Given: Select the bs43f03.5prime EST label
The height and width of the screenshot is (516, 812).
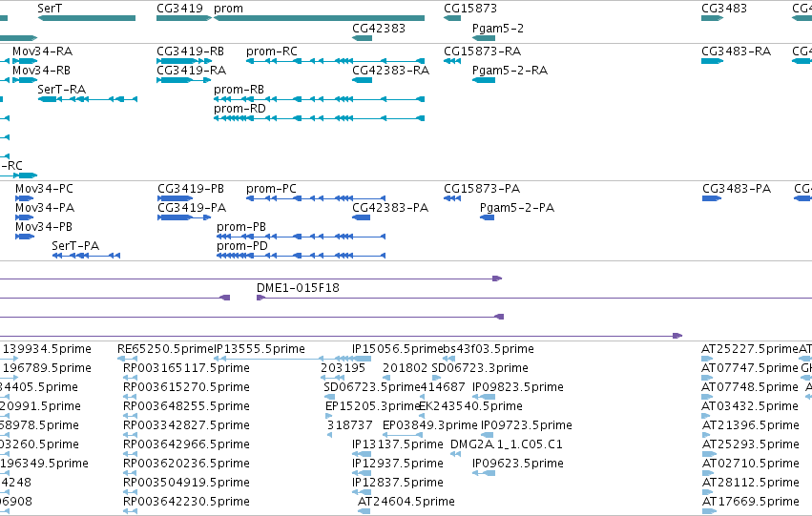Looking at the screenshot, I should pos(489,349).
